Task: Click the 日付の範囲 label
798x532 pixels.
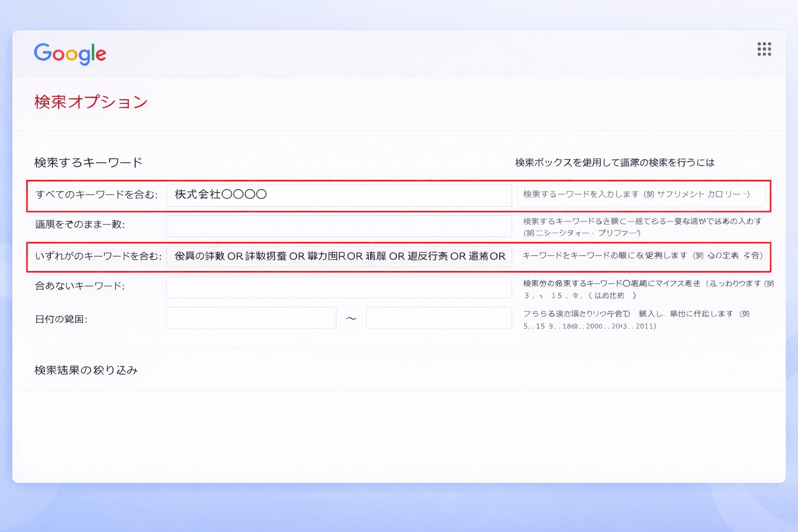Action: click(x=61, y=319)
